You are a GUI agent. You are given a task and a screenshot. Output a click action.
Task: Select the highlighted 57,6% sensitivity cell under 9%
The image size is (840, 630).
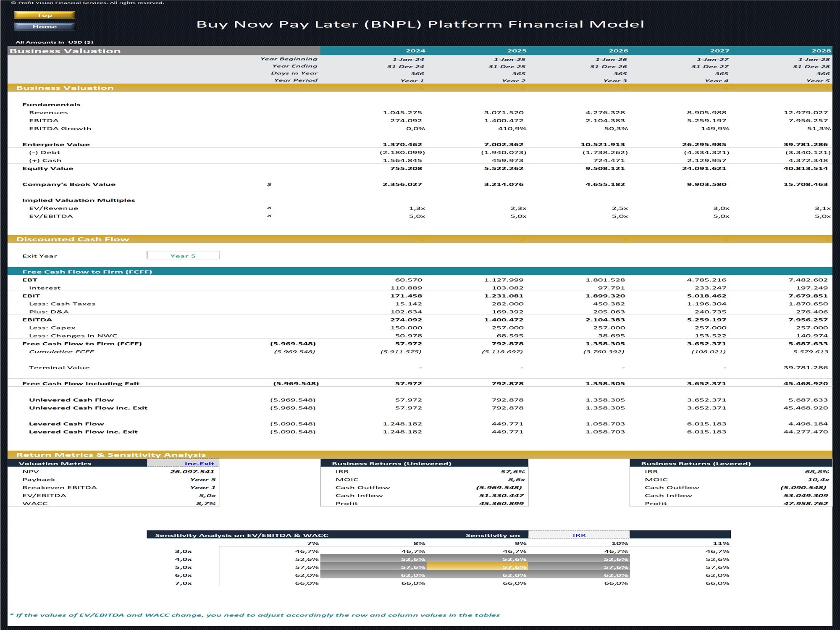click(477, 567)
